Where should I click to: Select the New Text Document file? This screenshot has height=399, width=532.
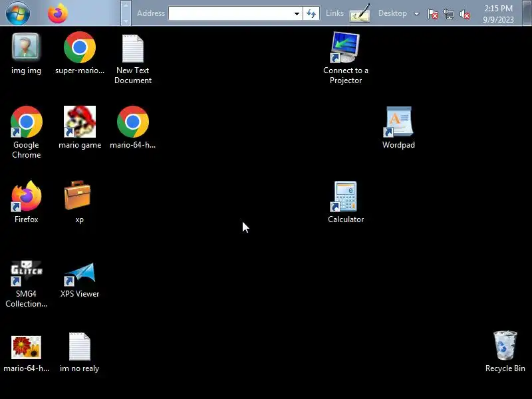tap(132, 59)
